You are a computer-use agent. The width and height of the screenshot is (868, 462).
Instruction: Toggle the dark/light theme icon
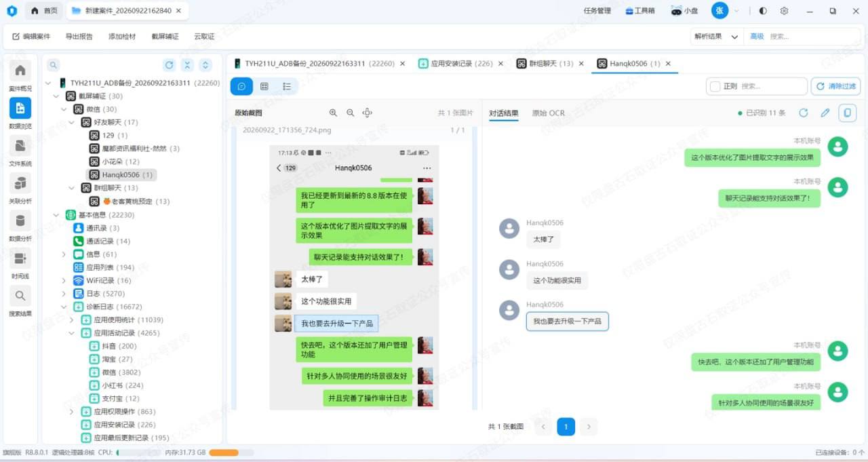tap(763, 11)
